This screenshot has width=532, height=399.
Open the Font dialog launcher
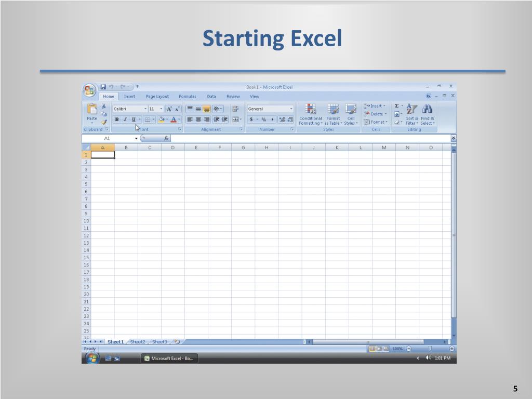180,129
